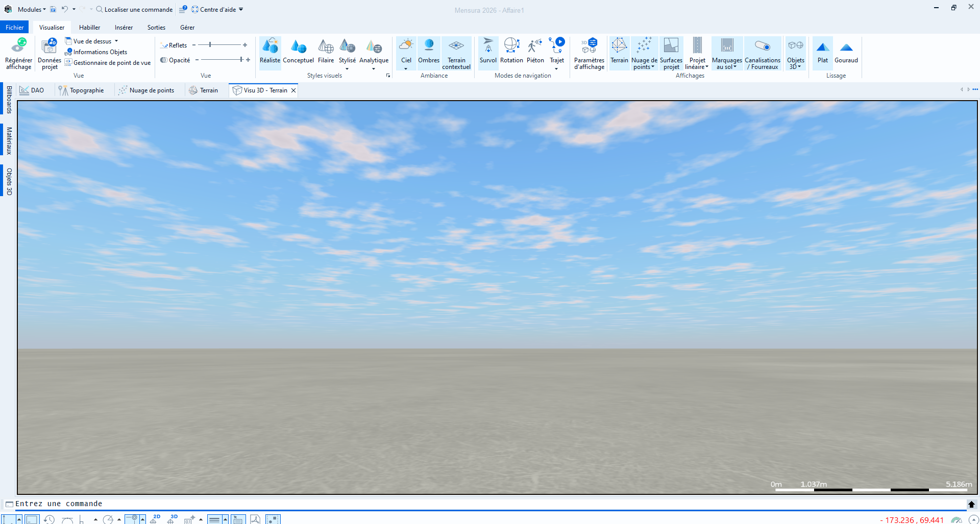Click the PDF export icon in the bottom bar
980x524 pixels.
click(255, 519)
